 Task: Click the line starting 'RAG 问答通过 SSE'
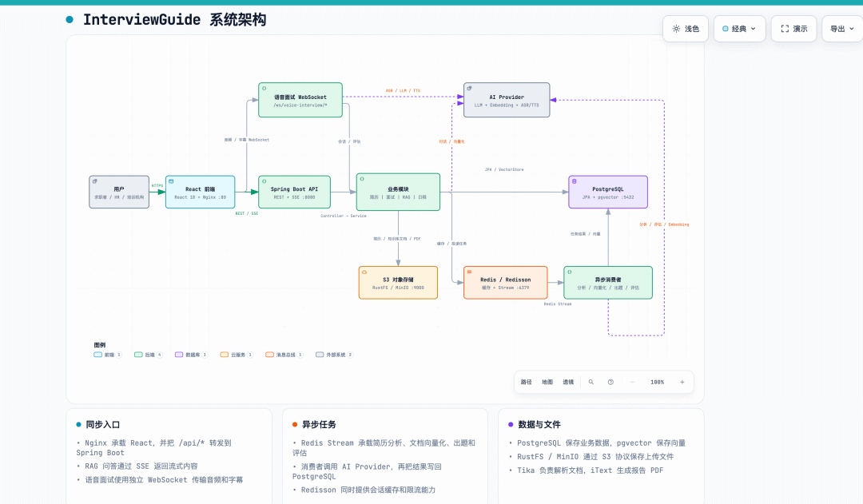141,466
